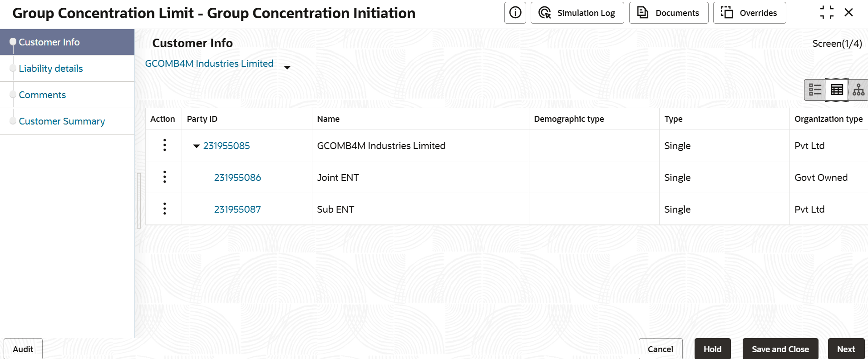Click the information icon in header

[515, 13]
